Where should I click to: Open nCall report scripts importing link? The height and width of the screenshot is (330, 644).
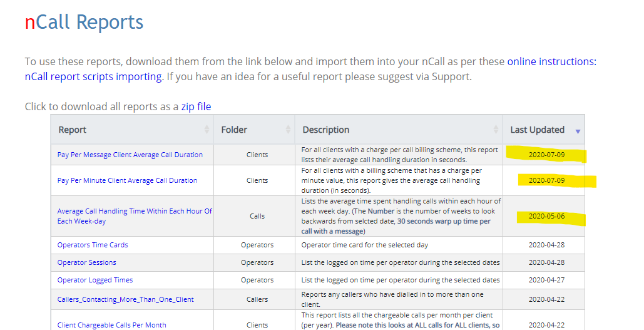[93, 77]
